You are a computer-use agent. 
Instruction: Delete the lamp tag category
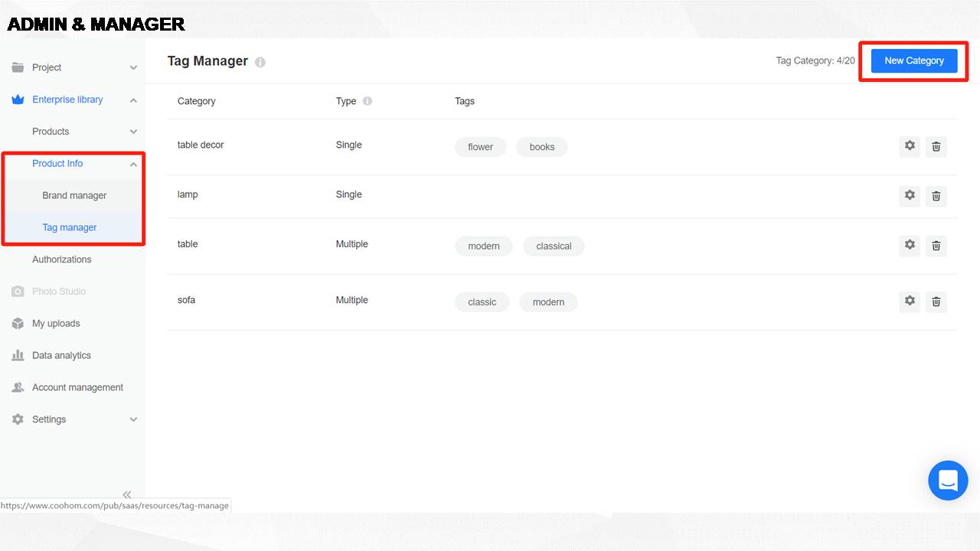tap(936, 196)
